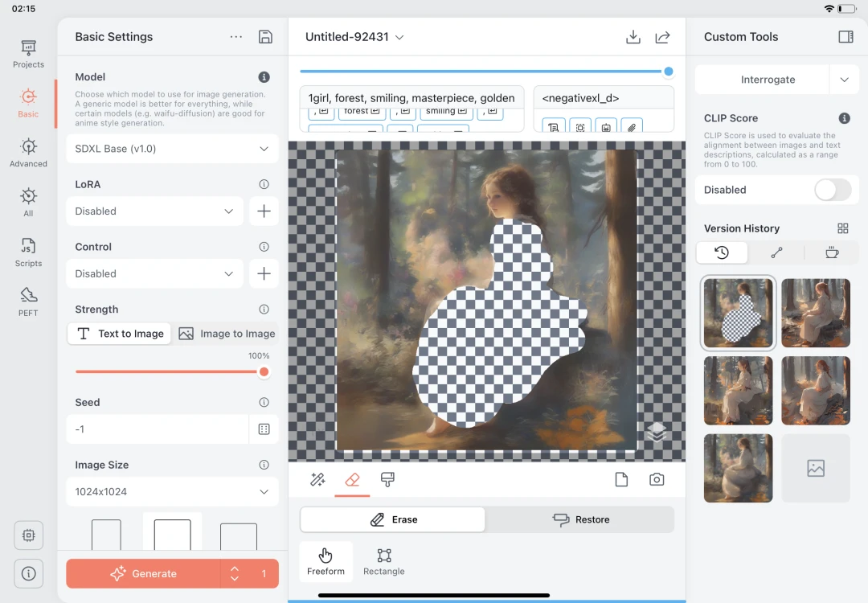Click the save settings floppy disk icon
Image resolution: width=868 pixels, height=603 pixels.
pyautogui.click(x=265, y=37)
